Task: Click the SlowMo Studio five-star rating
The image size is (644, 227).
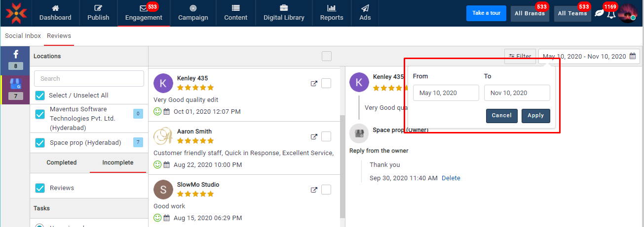Action: pos(195,194)
